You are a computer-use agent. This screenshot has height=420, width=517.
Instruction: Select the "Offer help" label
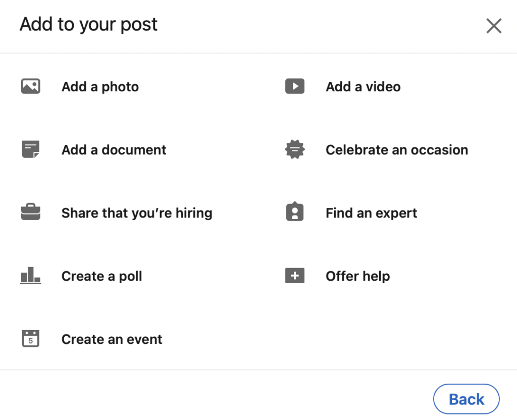(x=357, y=276)
